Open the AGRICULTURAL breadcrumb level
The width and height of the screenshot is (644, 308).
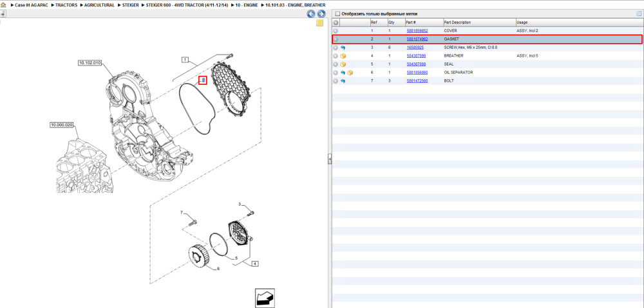[99, 5]
